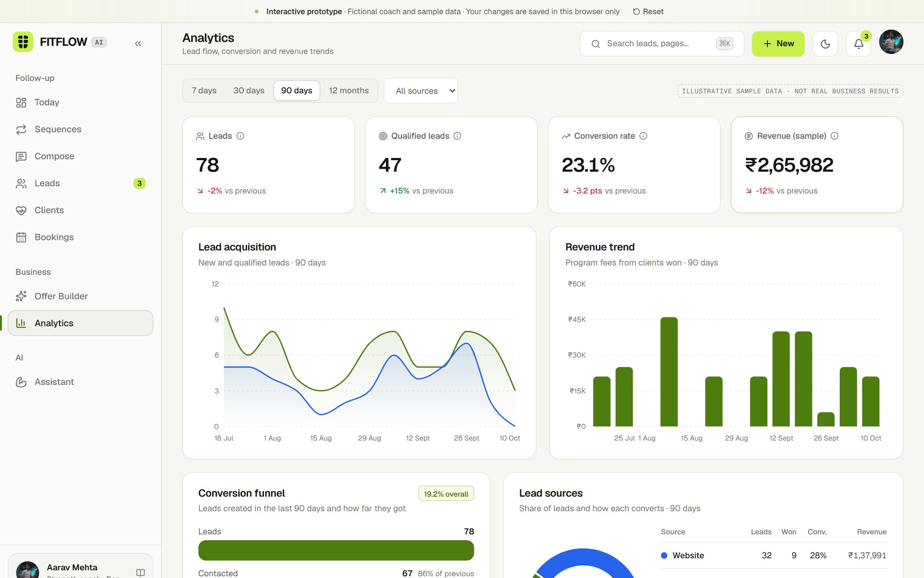Show info tooltip for Leads card

pos(240,136)
